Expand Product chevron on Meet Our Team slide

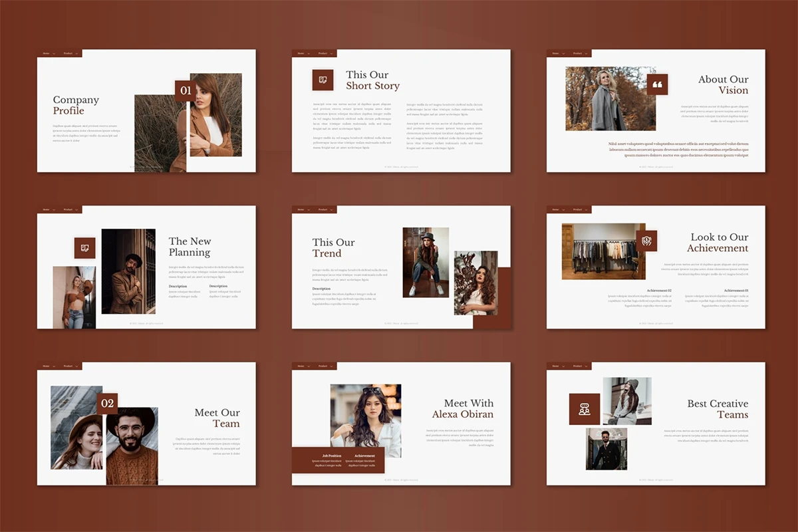click(x=77, y=366)
